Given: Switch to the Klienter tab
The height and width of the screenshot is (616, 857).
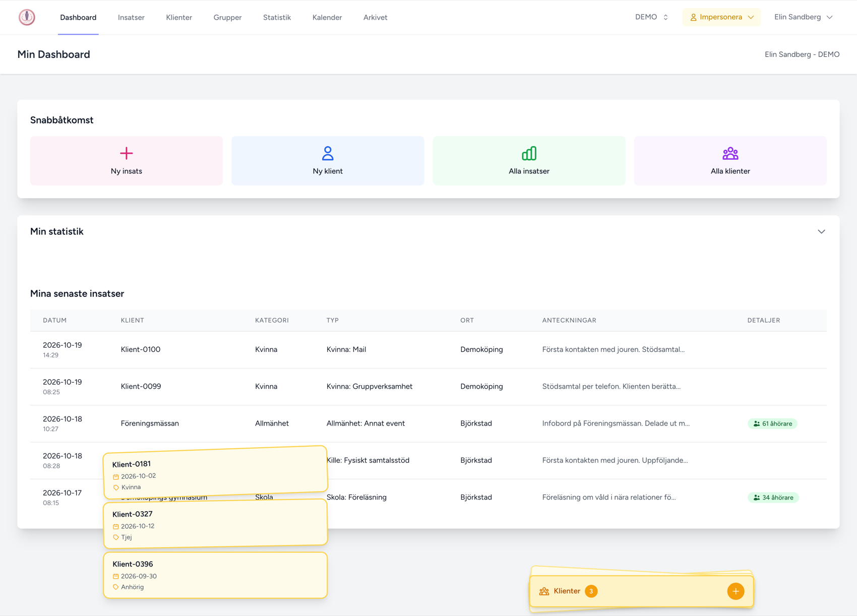Looking at the screenshot, I should pos(179,18).
